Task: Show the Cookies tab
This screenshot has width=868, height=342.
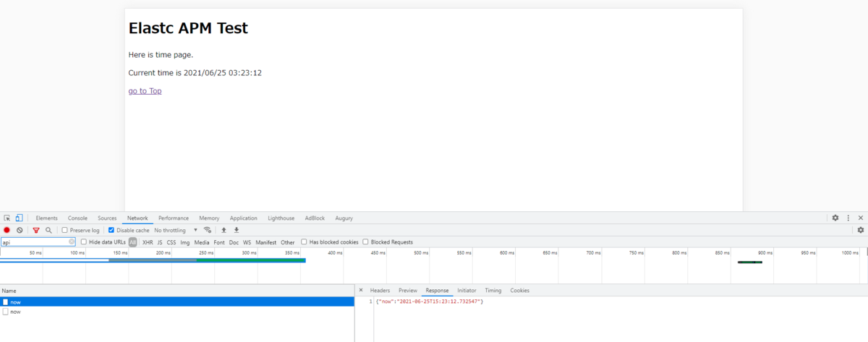Action: click(x=519, y=290)
